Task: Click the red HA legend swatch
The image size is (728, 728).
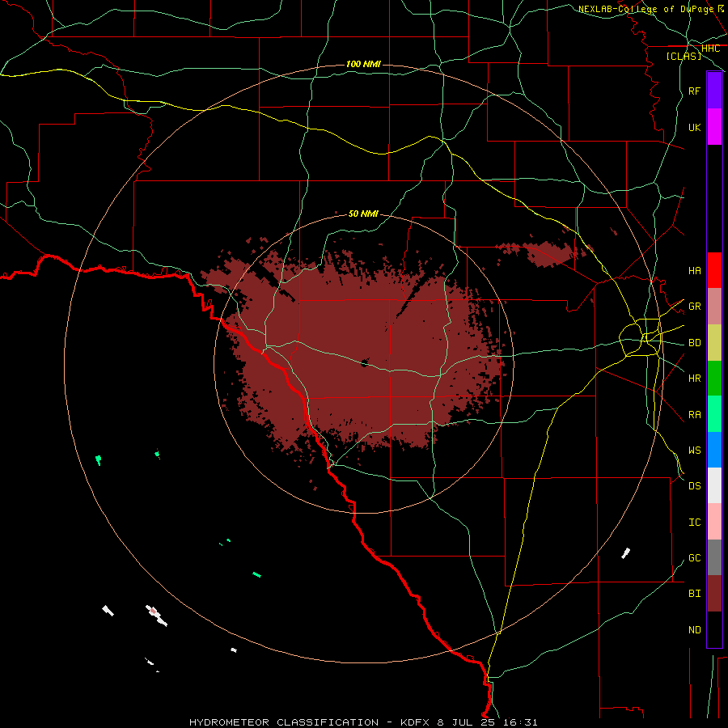Action: [x=714, y=270]
